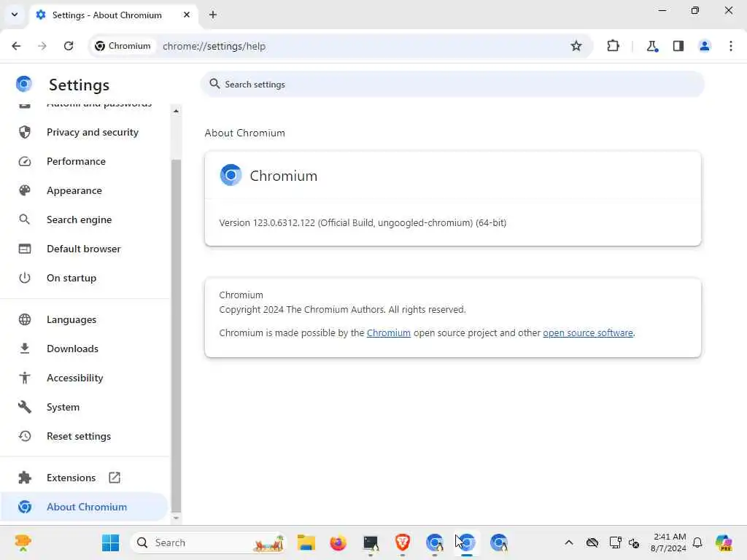Click the Copilot preview icon on the taskbar
The height and width of the screenshot is (560, 747).
(724, 542)
